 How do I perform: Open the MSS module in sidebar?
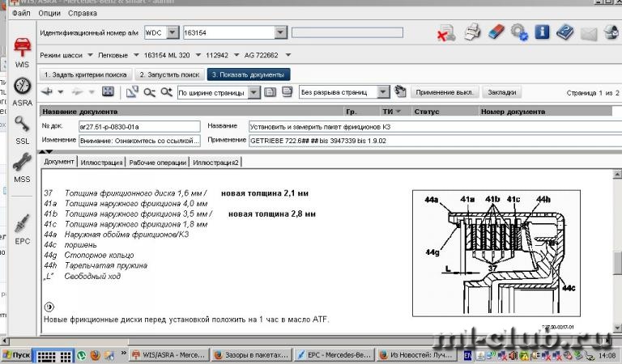[22, 168]
